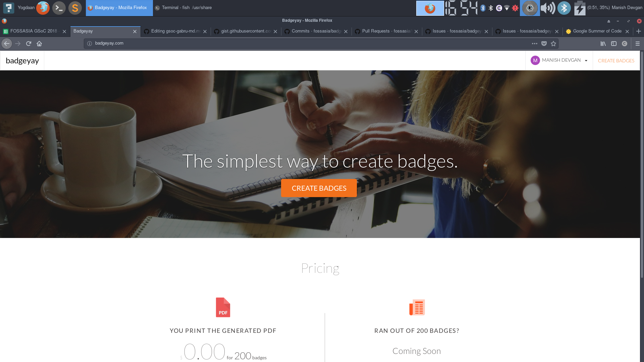Expand the MANISH DEVGAN user dropdown
The width and height of the screenshot is (644, 362).
[559, 60]
